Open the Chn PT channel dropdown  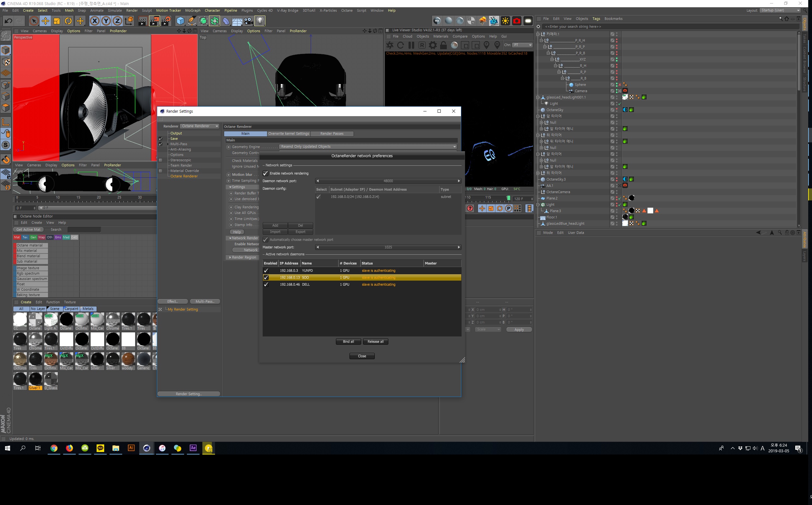coord(523,45)
